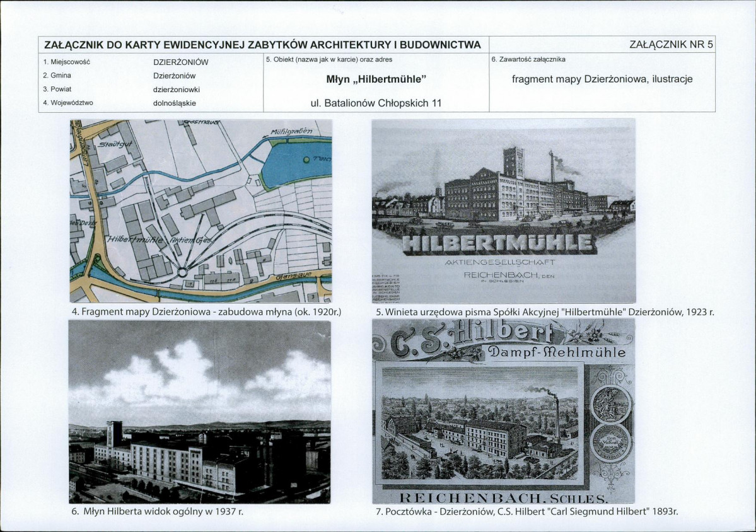This screenshot has height=532, width=756.
Task: Click the Gmina value 'Dzierżoniów'
Action: pos(175,76)
